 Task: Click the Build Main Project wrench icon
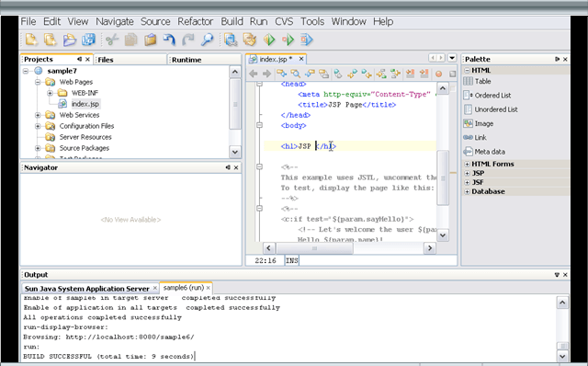click(231, 40)
